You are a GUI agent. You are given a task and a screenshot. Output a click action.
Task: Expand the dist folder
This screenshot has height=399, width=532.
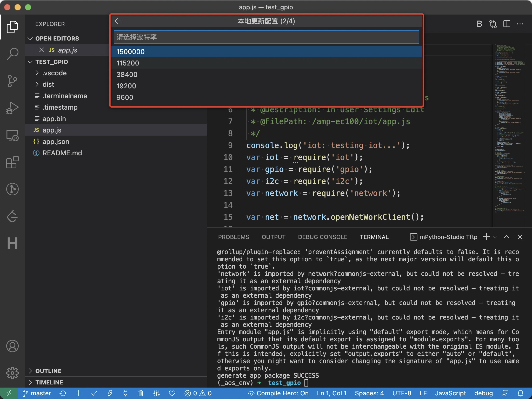tap(37, 84)
